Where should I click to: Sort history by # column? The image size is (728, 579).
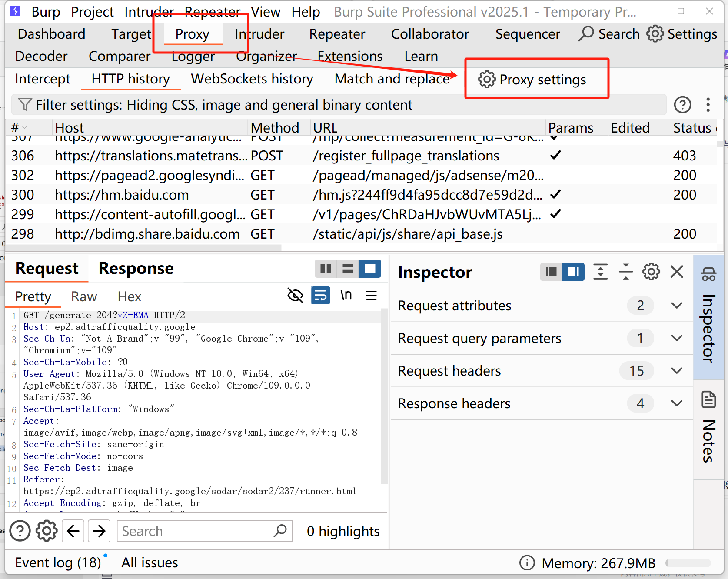point(29,127)
